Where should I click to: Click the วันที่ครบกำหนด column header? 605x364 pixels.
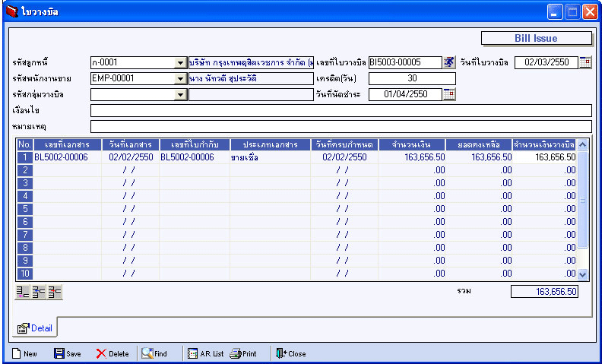(344, 144)
